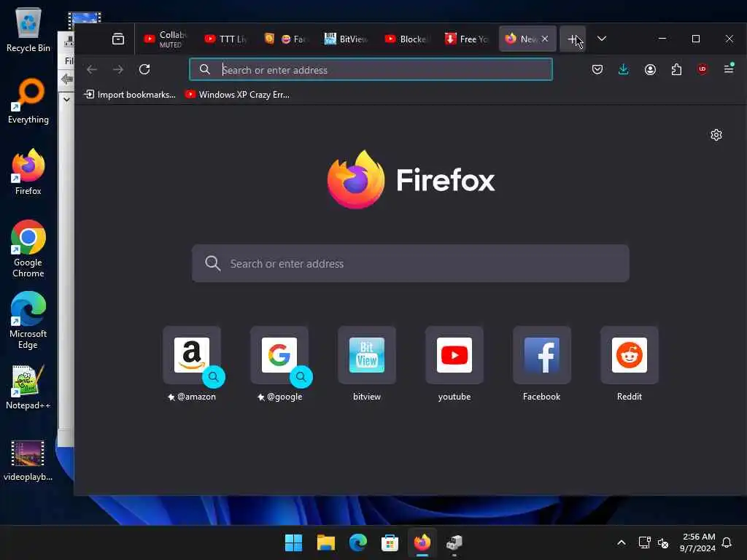Viewport: 747px width, 560px height.
Task: Close the New Tab tab
Action: [x=545, y=39]
